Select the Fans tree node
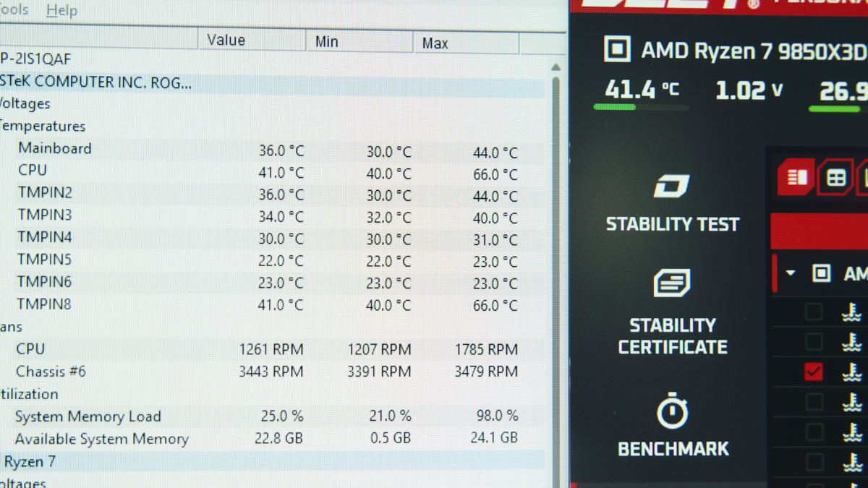Screen dimensions: 868x488 [x=11, y=327]
